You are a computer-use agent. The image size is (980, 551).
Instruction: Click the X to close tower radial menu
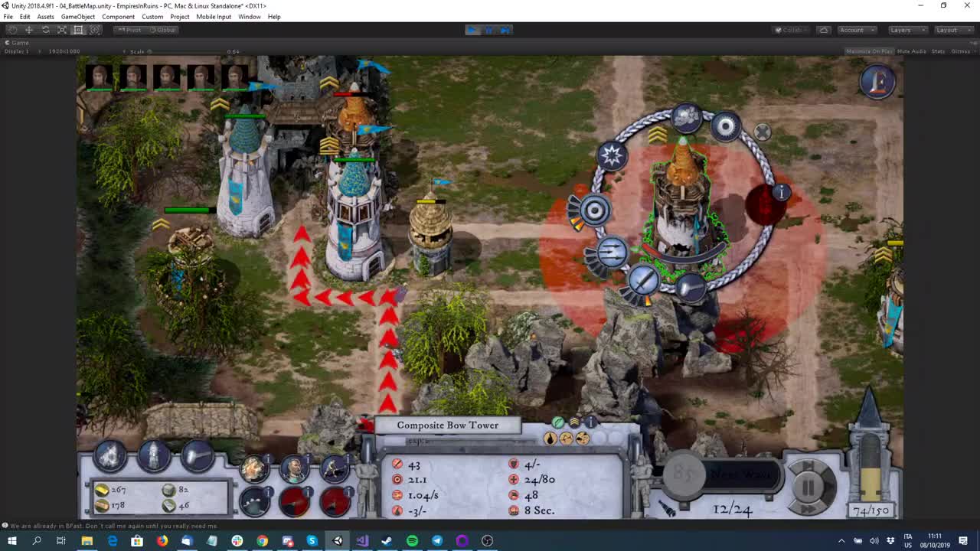pyautogui.click(x=762, y=131)
